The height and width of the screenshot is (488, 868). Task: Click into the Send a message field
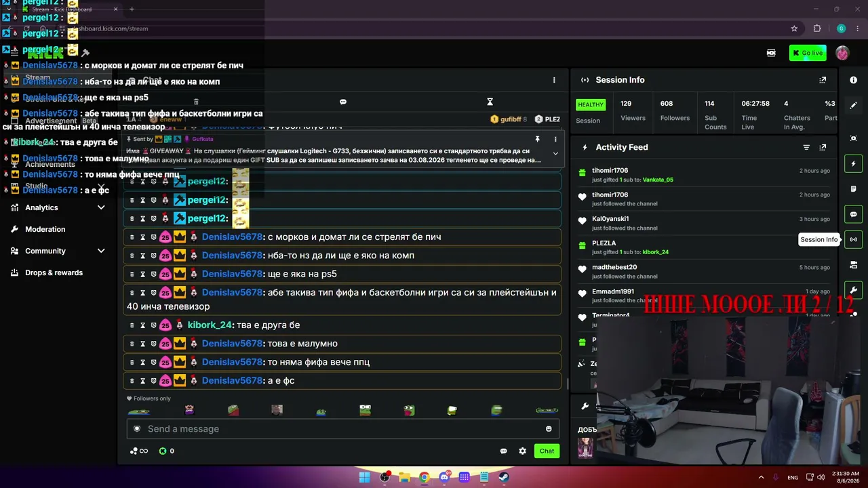pyautogui.click(x=343, y=428)
